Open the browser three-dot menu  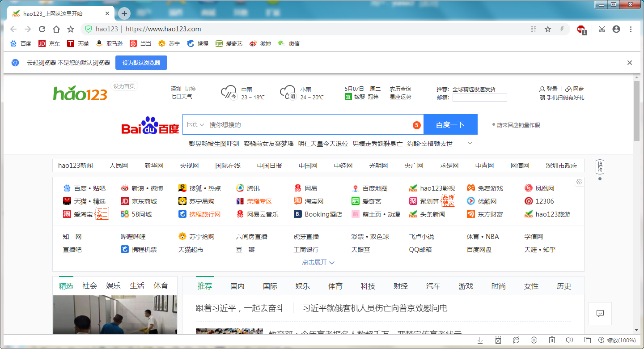tap(631, 29)
